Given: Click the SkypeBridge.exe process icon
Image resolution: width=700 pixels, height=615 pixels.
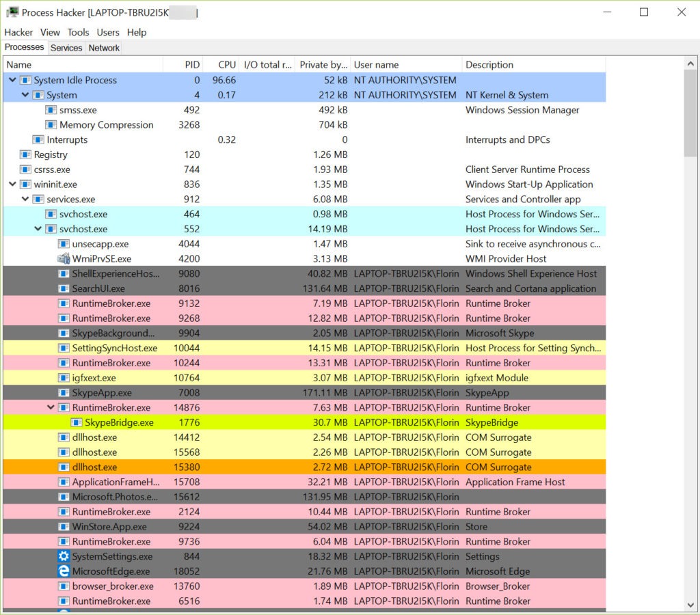Looking at the screenshot, I should pos(77,423).
